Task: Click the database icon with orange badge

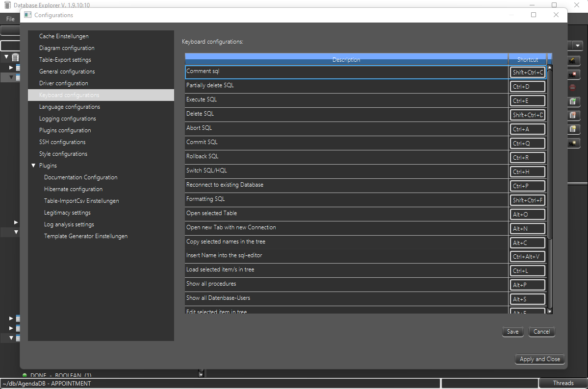Action: 573,116
